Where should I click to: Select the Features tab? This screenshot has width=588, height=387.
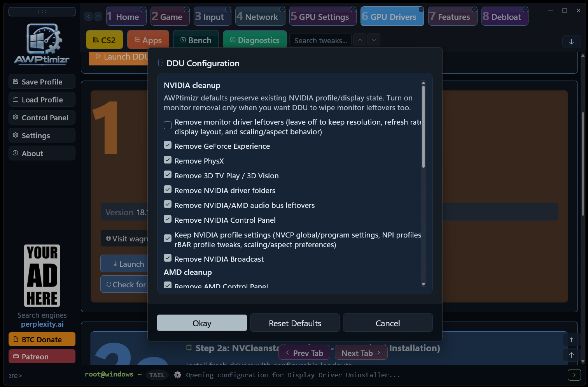(x=453, y=17)
